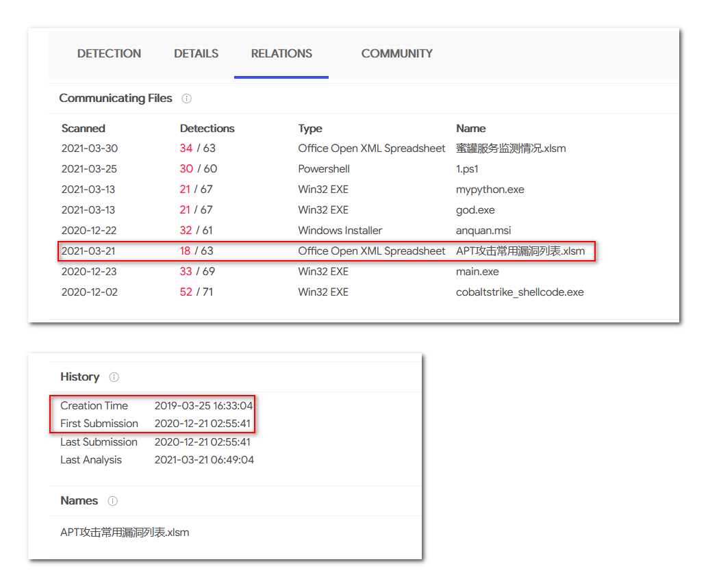The height and width of the screenshot is (588, 708).
Task: Select the highlighted APT攻击常用漏洞列表.xlsm row
Action: (x=327, y=251)
